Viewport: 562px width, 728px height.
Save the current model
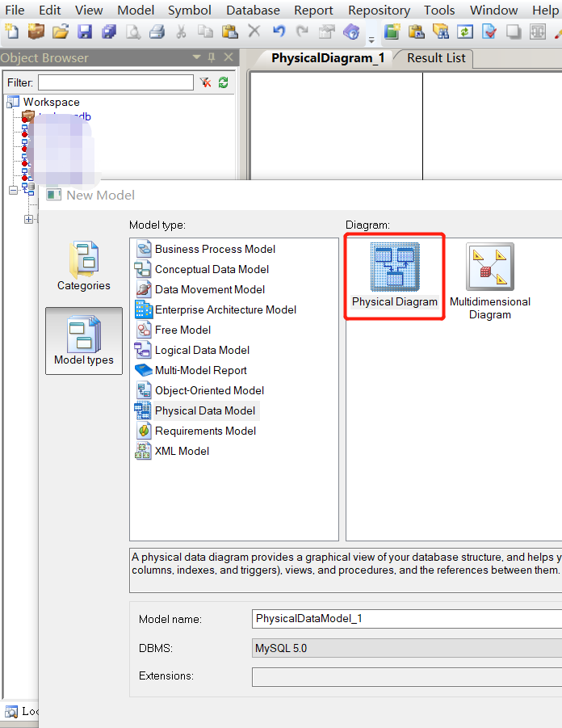point(85,31)
